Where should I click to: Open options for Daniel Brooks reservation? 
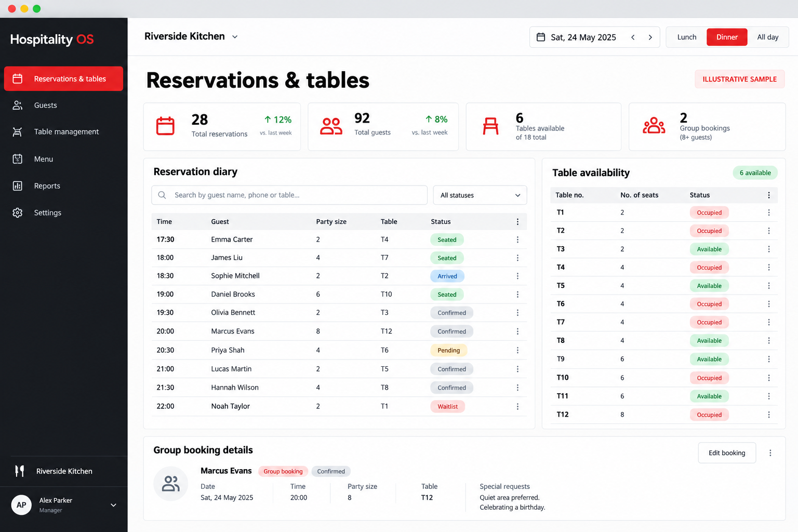517,294
